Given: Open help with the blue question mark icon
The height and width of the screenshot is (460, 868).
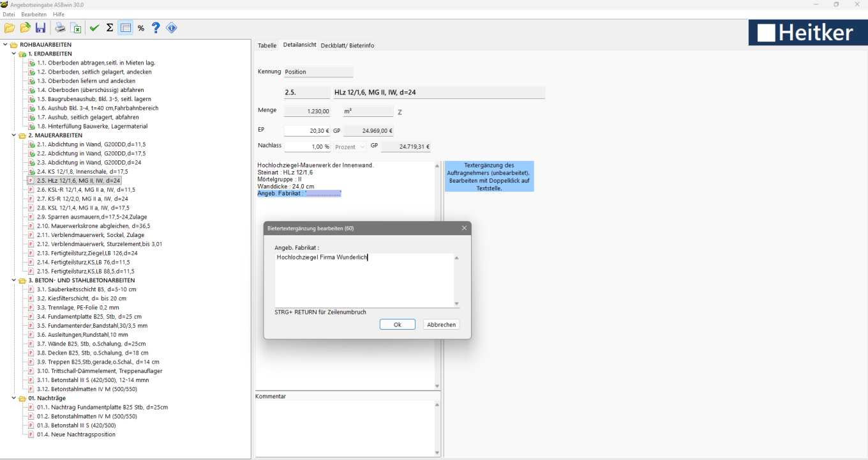Looking at the screenshot, I should [156, 27].
